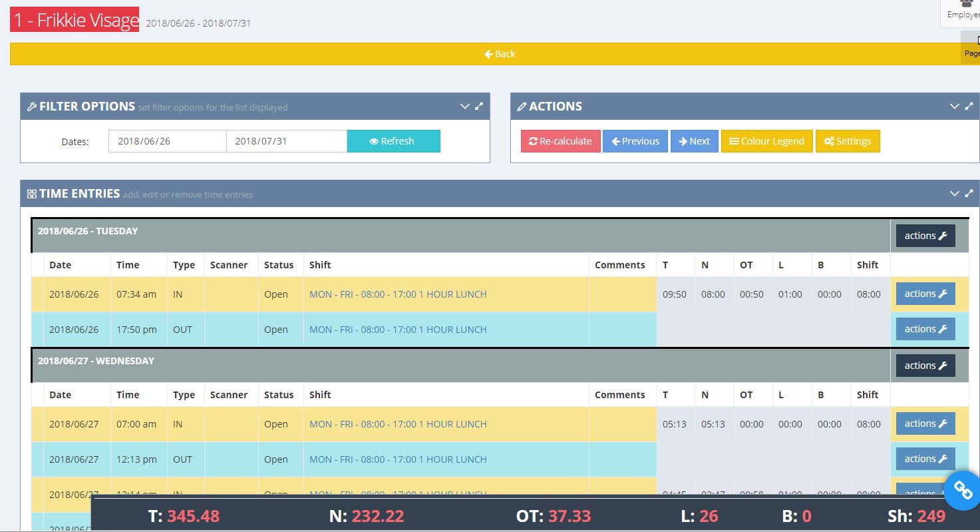The image size is (980, 532).
Task: Open shift link on 12:13 pm OUT entry
Action: pos(398,459)
